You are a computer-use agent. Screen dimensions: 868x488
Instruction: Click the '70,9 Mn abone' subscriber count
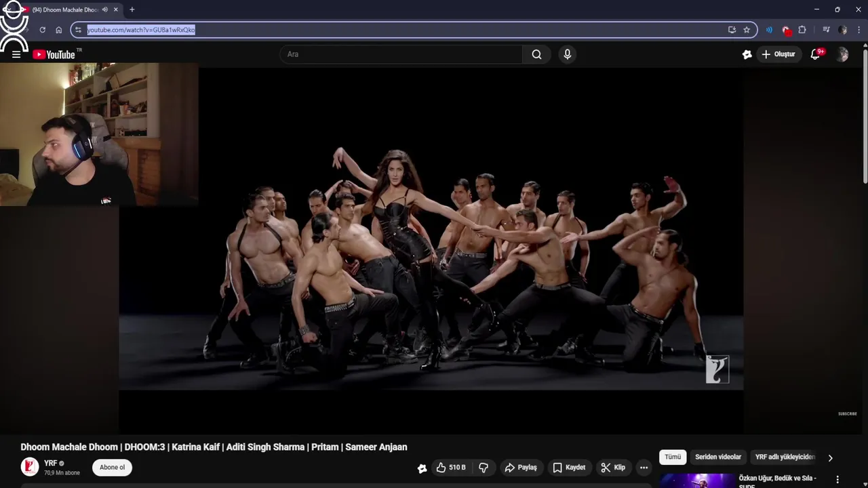pyautogui.click(x=62, y=472)
